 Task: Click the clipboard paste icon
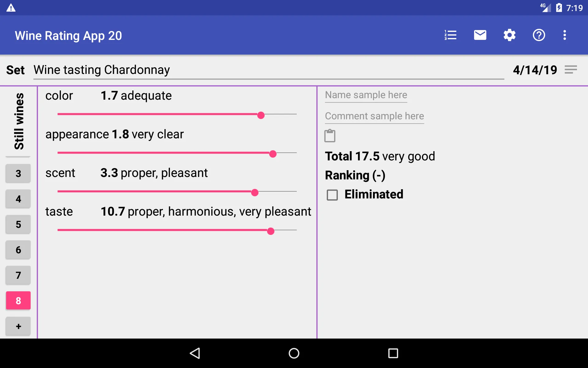[330, 136]
